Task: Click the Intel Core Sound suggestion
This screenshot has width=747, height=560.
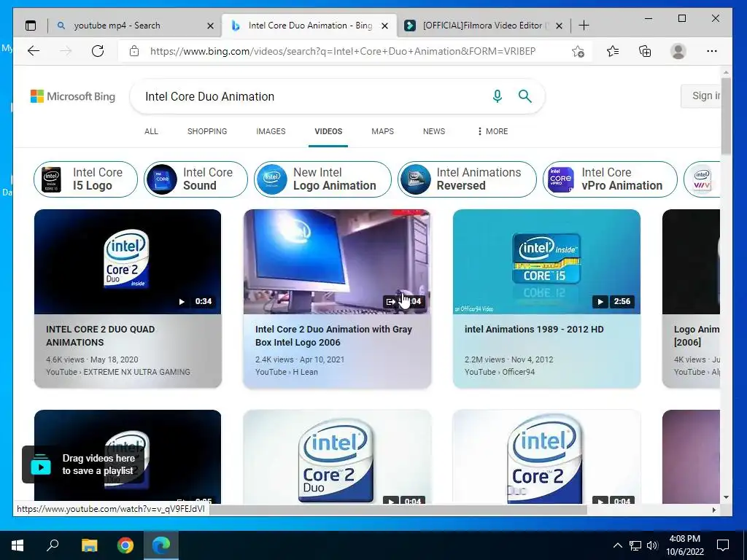Action: (196, 179)
